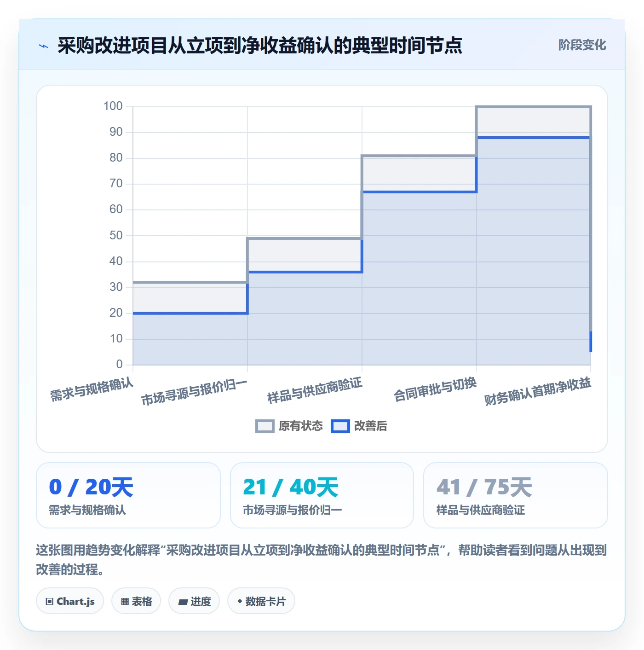Click the grid icon inside the 表格 chip
The height and width of the screenshot is (650, 644).
point(125,602)
